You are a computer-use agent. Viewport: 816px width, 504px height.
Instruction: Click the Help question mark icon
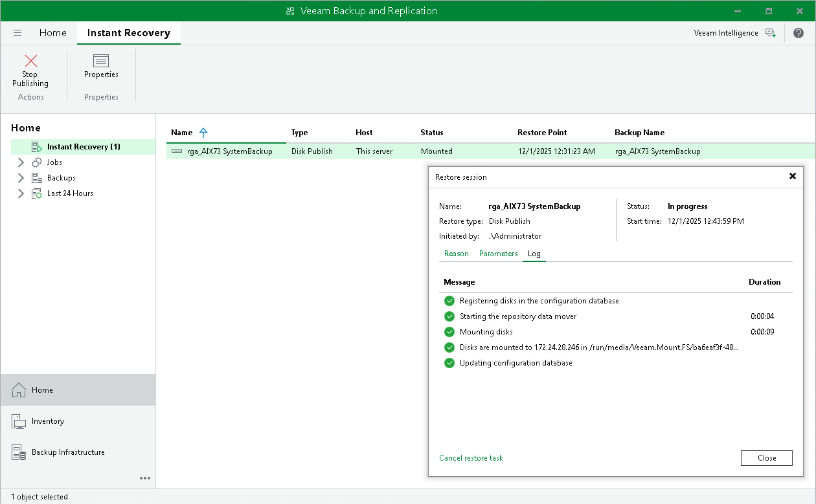click(x=799, y=32)
